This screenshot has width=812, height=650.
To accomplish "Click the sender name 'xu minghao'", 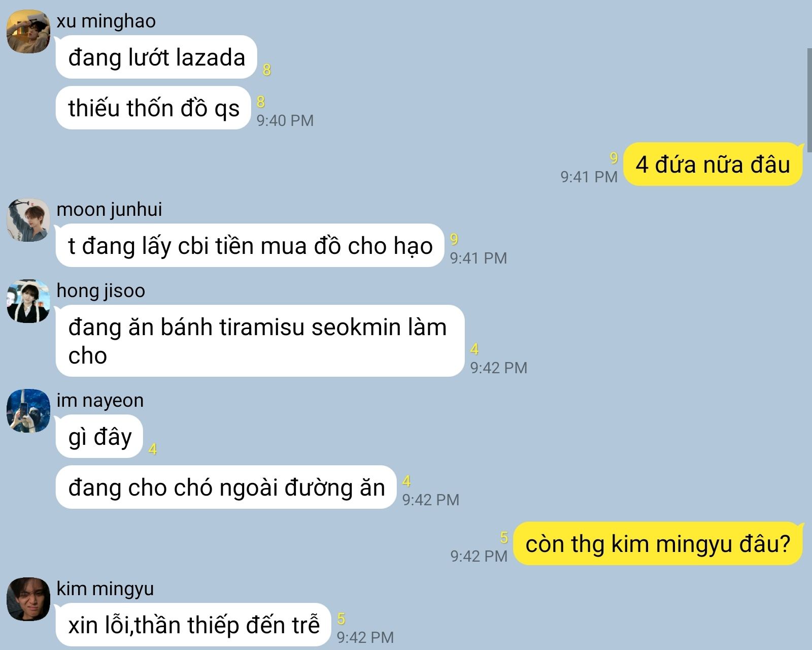I will click(106, 21).
